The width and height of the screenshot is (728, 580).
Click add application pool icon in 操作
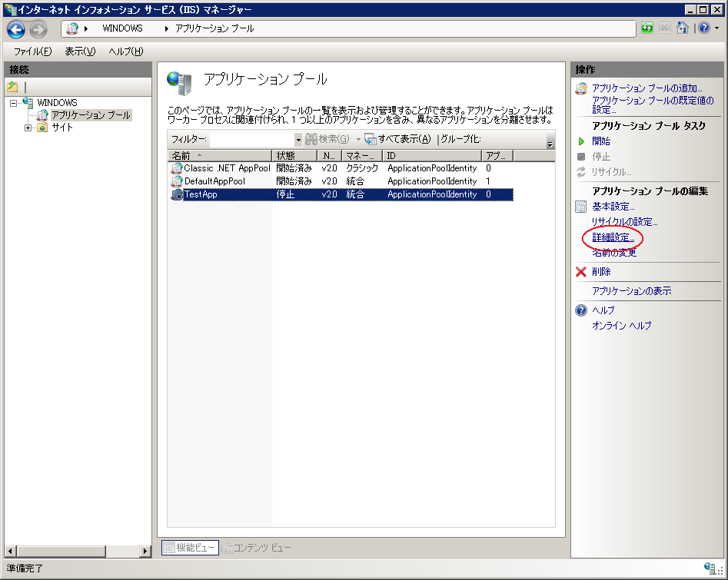tap(581, 88)
